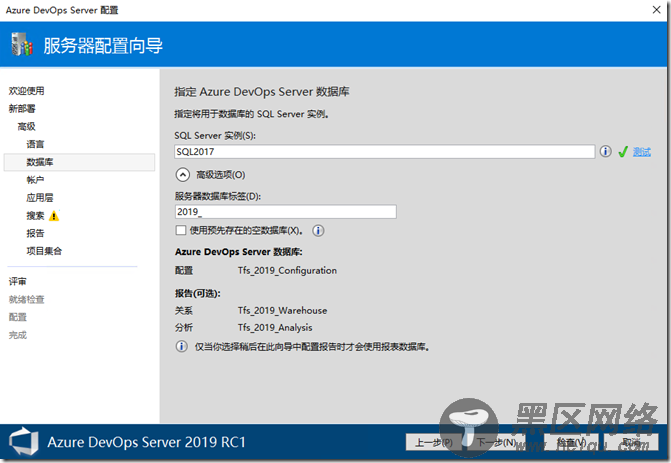
Task: Click the 下一步(N) next button
Action: click(x=496, y=442)
